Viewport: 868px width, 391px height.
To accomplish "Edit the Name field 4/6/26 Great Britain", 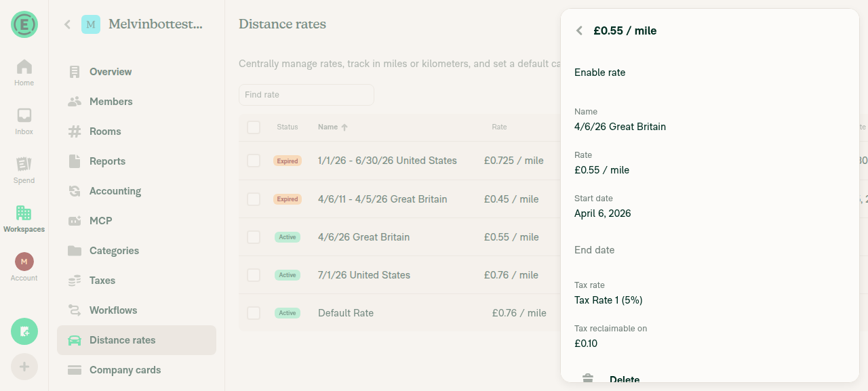I will point(710,120).
